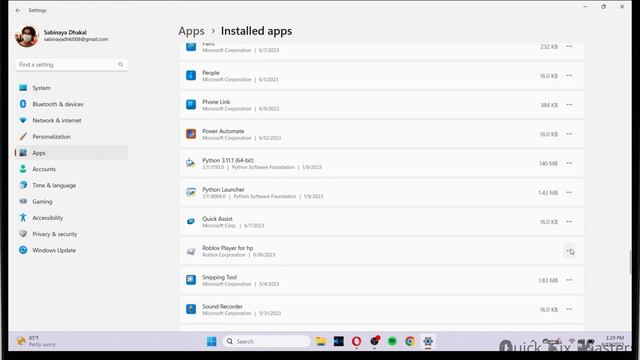Open the Windows Start menu

pos(211,341)
